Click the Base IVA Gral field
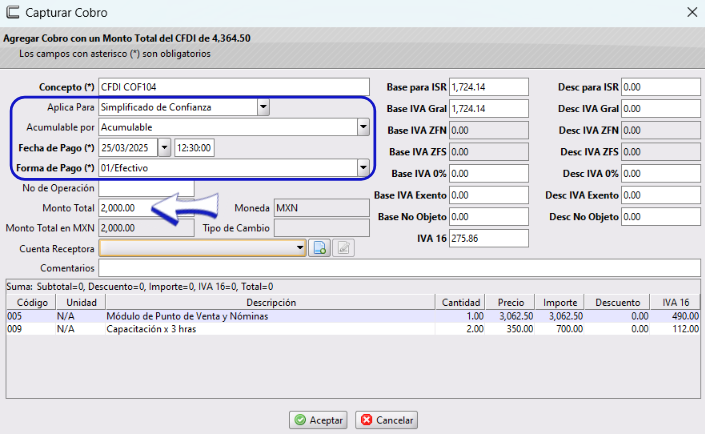This screenshot has width=705, height=434. pyautogui.click(x=489, y=108)
